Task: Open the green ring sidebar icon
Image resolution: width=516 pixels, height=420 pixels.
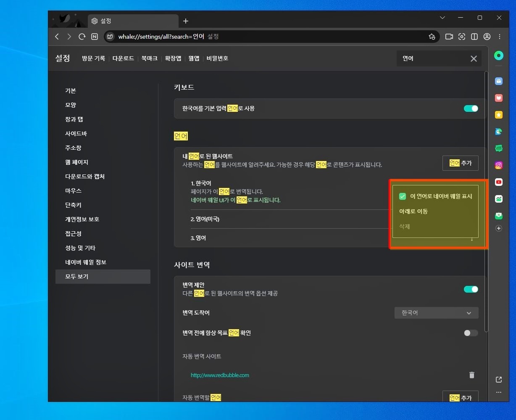Action: [499, 55]
